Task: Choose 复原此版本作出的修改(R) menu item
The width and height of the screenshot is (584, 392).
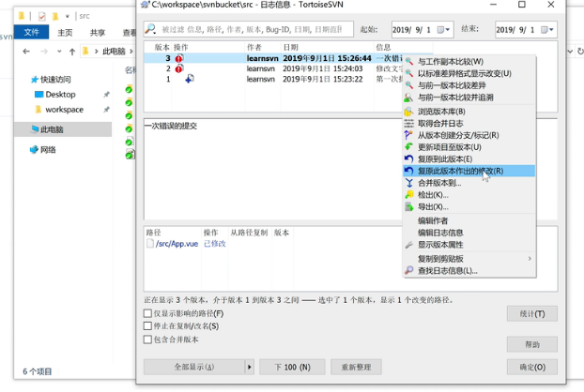Action: pos(469,171)
